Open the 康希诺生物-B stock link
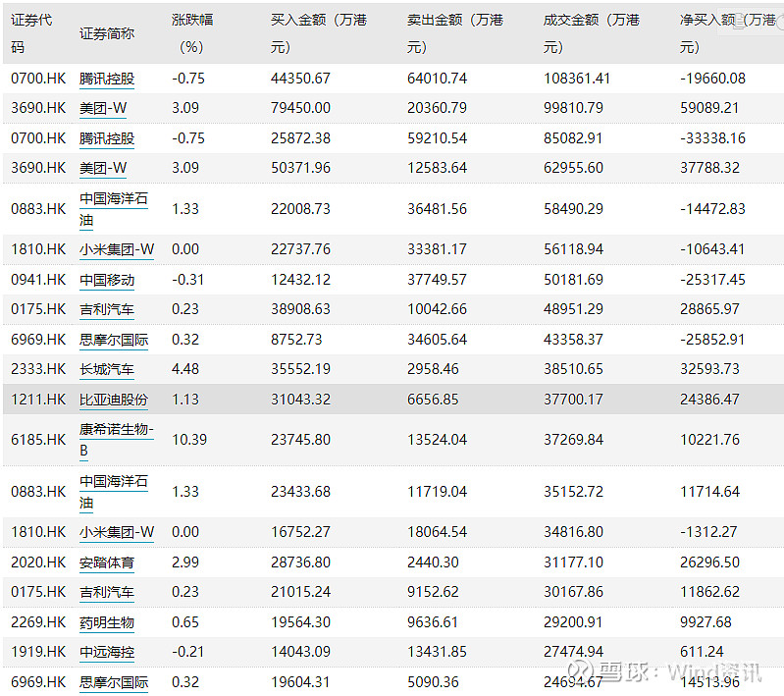Image resolution: width=784 pixels, height=696 pixels. point(117,440)
